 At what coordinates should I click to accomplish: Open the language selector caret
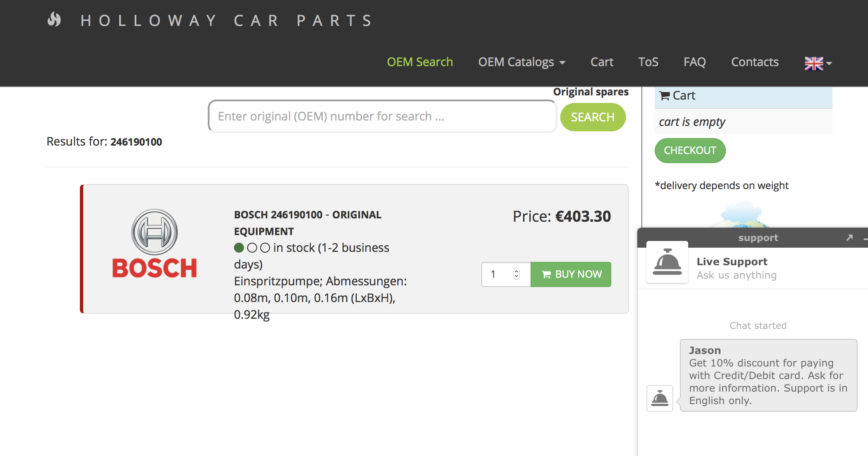(830, 64)
